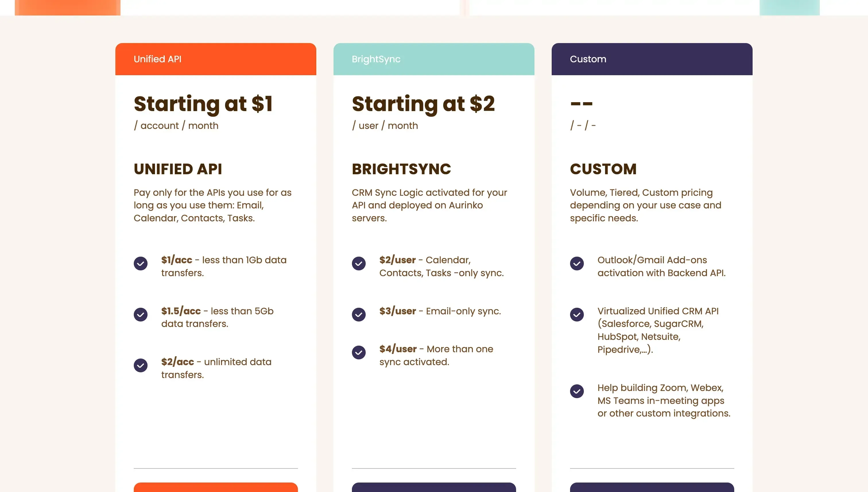The height and width of the screenshot is (492, 868).
Task: Click the orange action button below Unified API card
Action: 216,489
